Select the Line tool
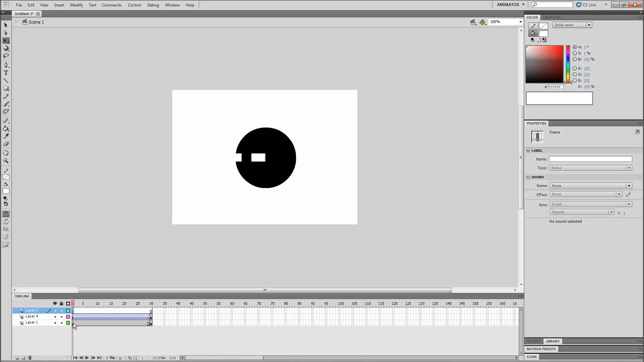 [x=6, y=80]
